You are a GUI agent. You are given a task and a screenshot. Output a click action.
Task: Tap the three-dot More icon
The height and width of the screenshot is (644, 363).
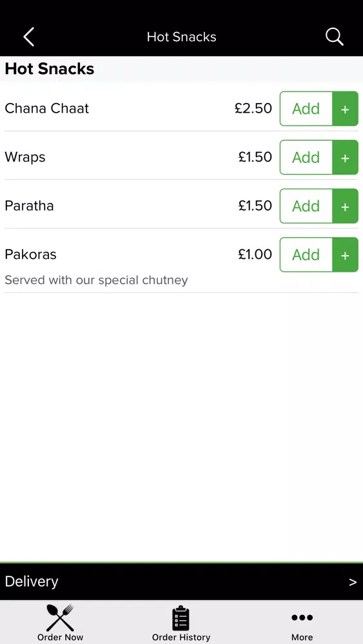(302, 618)
